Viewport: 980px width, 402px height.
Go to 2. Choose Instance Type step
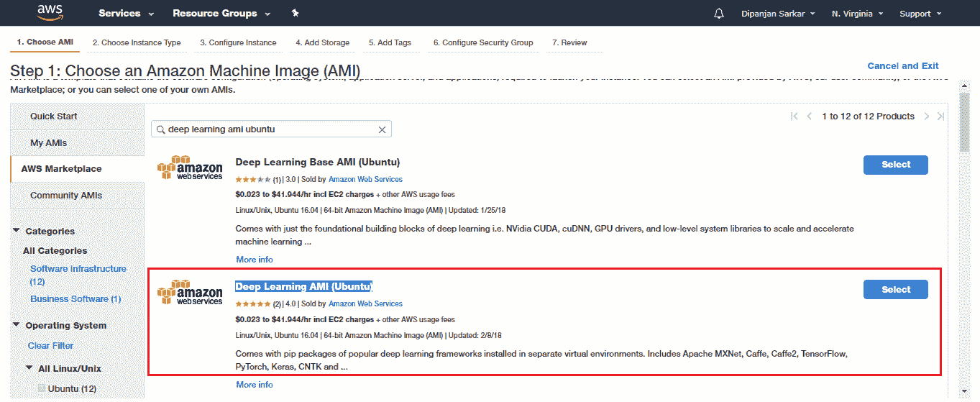tap(137, 42)
